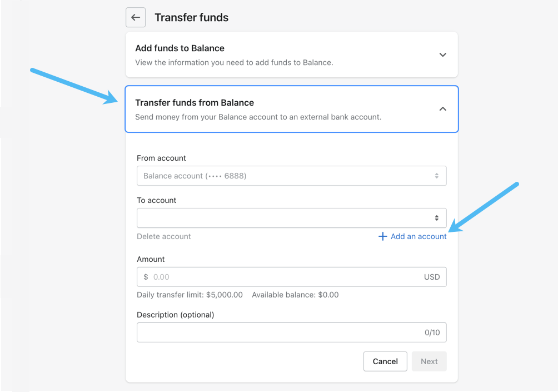Click the Delete account link
The width and height of the screenshot is (558, 392).
(x=164, y=236)
